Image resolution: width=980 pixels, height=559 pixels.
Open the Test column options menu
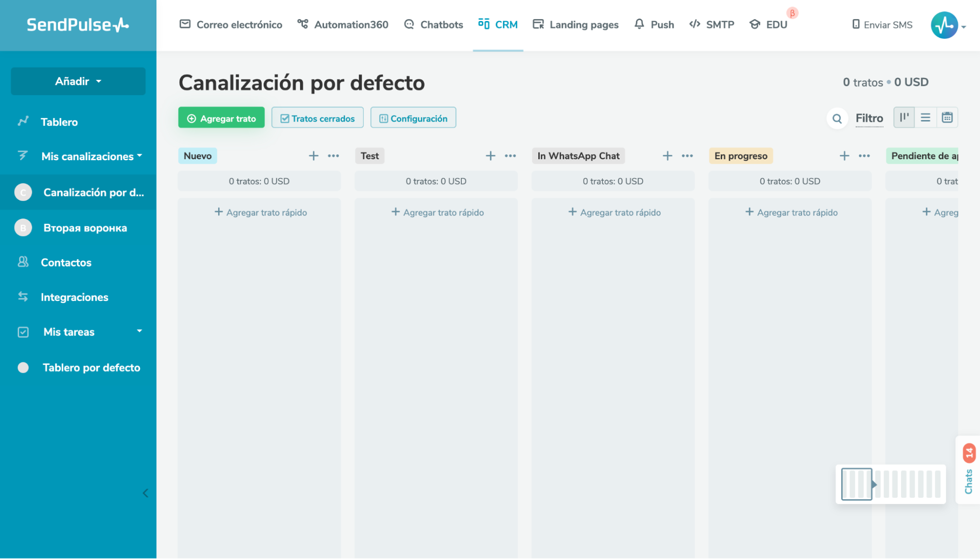point(511,156)
